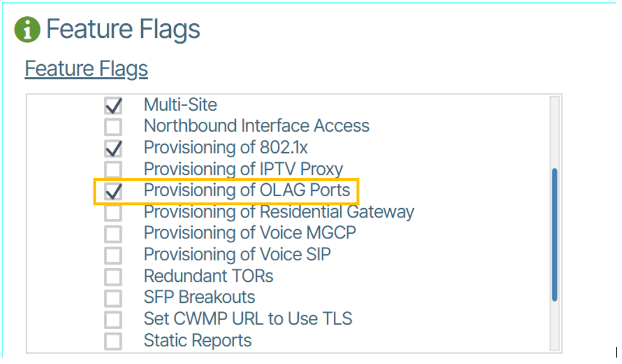
Task: Select the Provisioning of OLAG Ports label
Action: click(247, 191)
